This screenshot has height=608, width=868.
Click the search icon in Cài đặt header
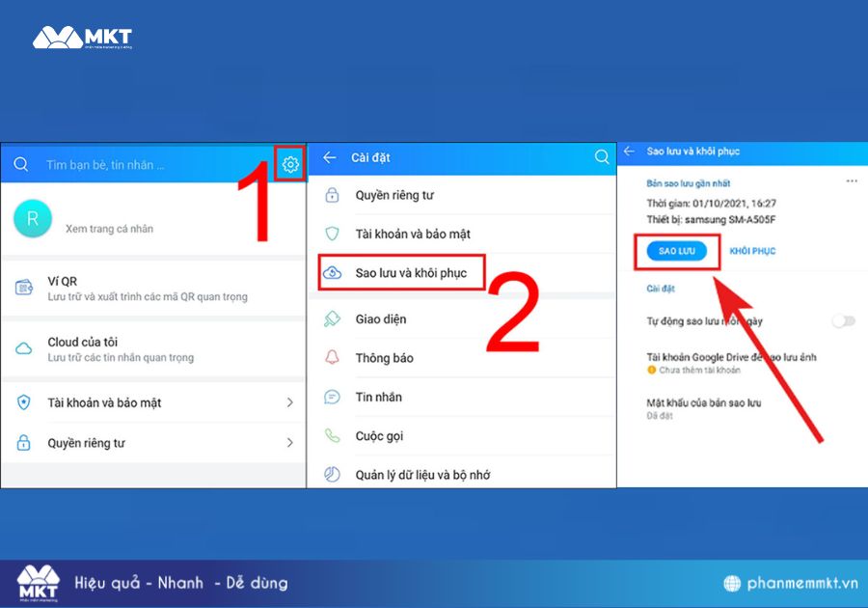(x=602, y=157)
